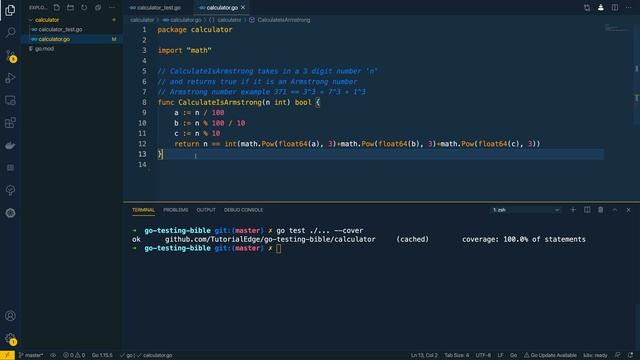The image size is (640, 360).
Task: Create a new folder in Explorer
Action: 71,7
